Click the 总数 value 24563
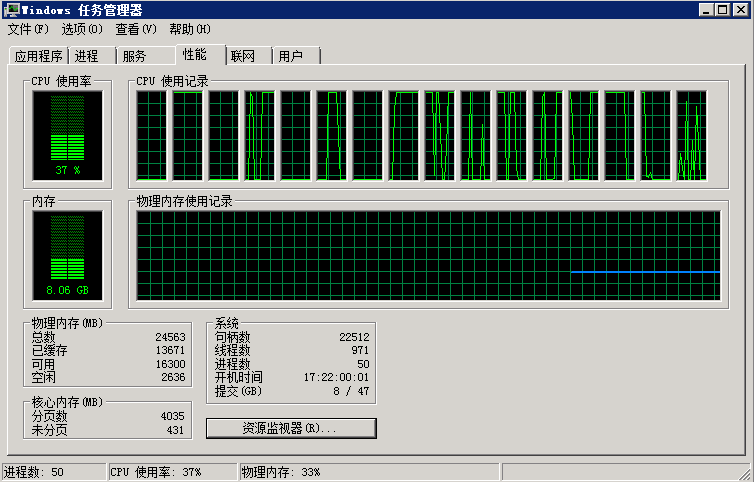754x482 pixels. 170,337
